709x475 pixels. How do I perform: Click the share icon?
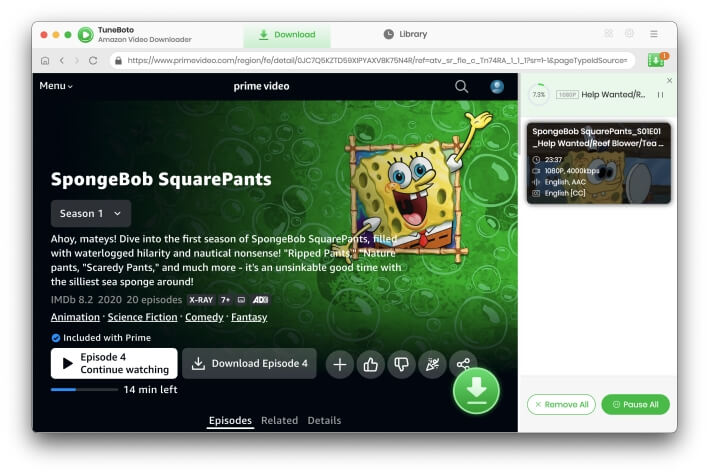tap(463, 363)
